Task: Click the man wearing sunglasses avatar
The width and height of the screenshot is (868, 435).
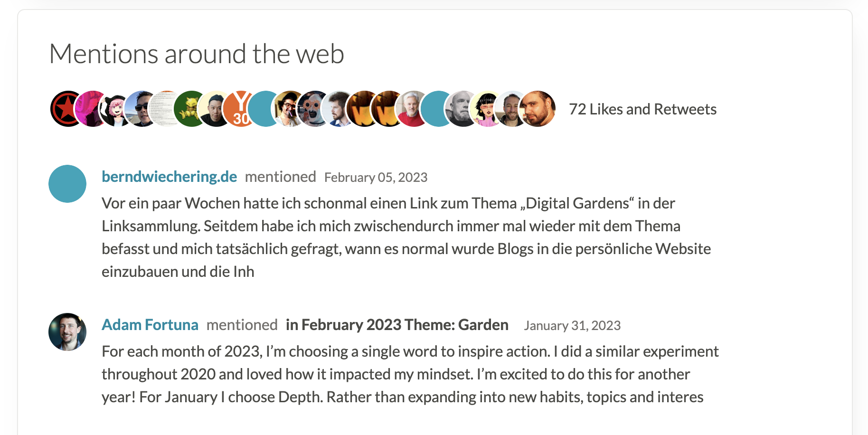Action: pyautogui.click(x=141, y=108)
